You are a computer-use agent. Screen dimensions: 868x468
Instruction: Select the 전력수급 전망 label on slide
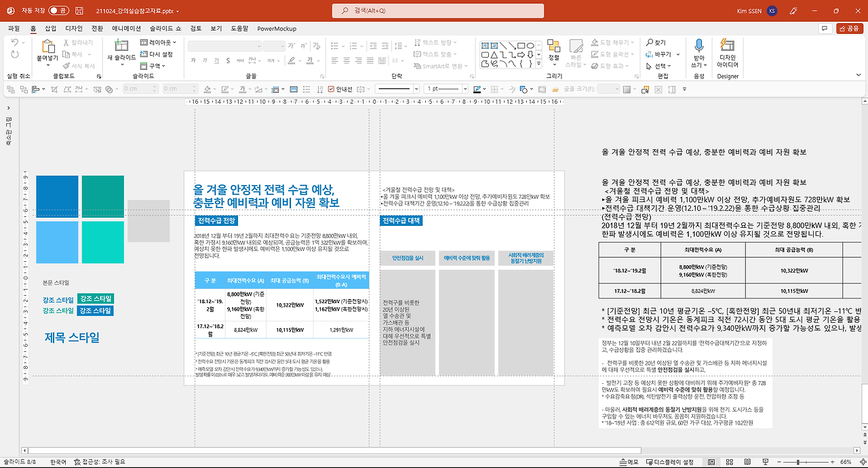216,220
